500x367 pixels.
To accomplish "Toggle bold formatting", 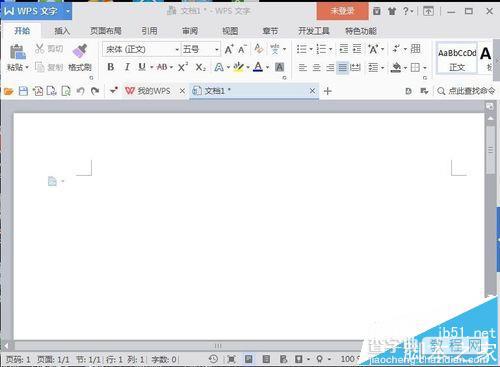I will pyautogui.click(x=111, y=67).
